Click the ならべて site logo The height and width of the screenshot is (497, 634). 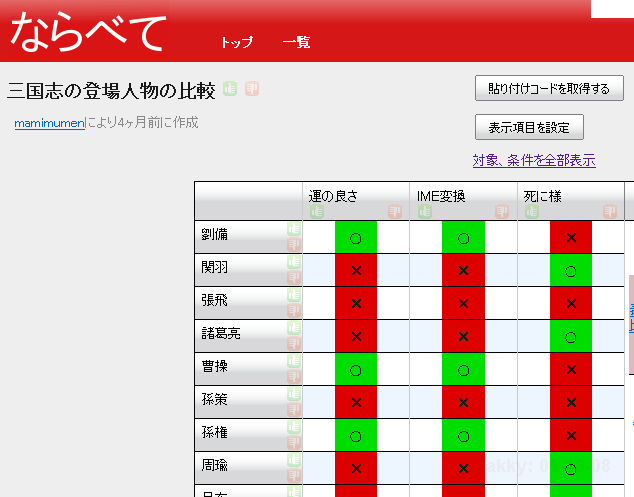[88, 32]
